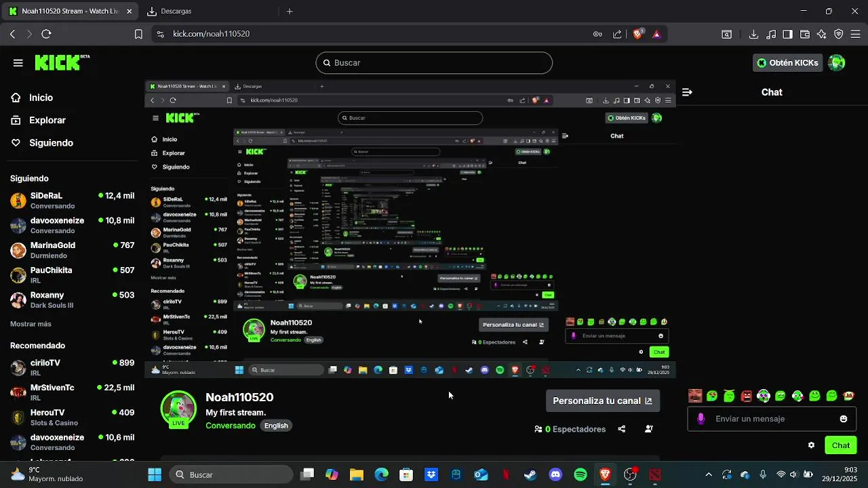This screenshot has height=488, width=868.
Task: Open Brave Wallet icon
Action: [805, 34]
